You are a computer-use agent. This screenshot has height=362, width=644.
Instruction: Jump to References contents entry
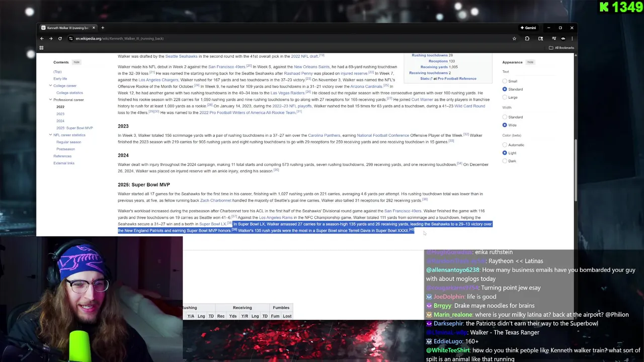(62, 156)
